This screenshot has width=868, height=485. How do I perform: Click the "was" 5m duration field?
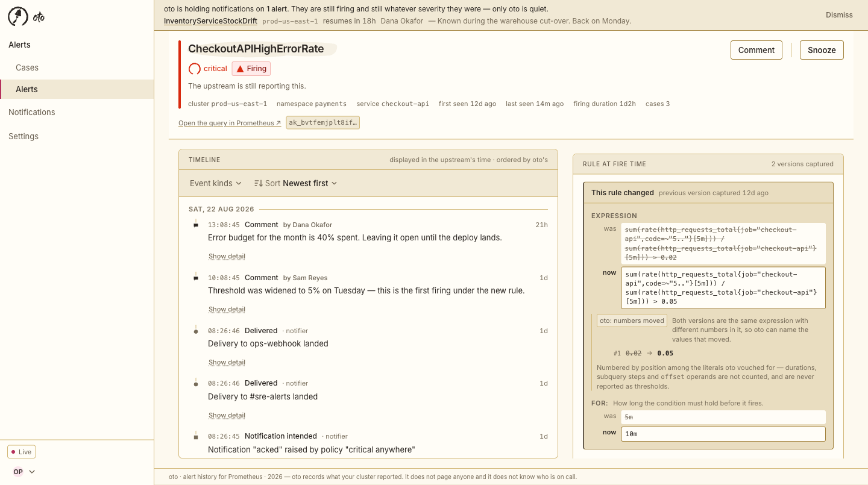click(723, 417)
